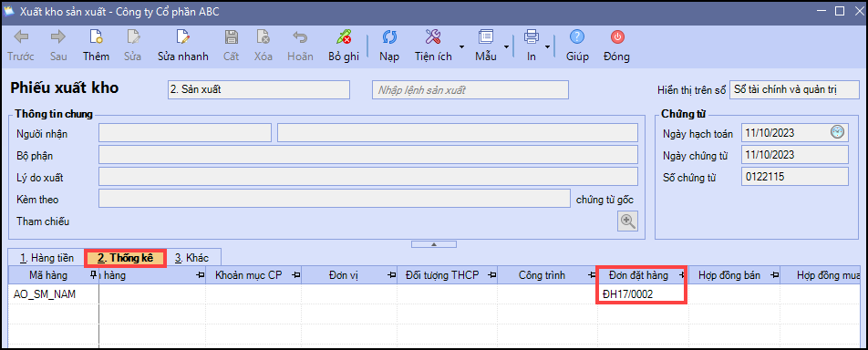Save voucher with Cất icon
The image size is (868, 350).
(231, 37)
